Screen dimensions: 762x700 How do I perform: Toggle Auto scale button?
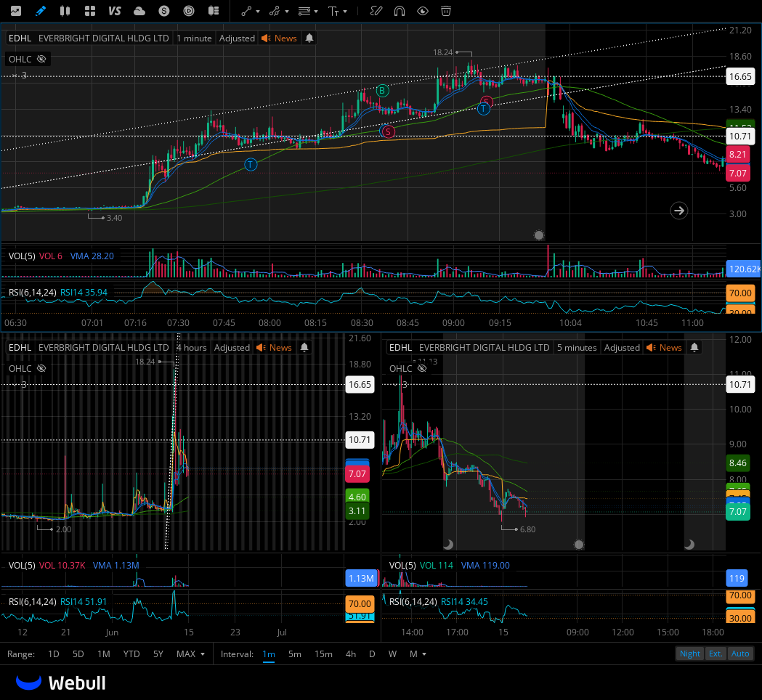(x=740, y=654)
